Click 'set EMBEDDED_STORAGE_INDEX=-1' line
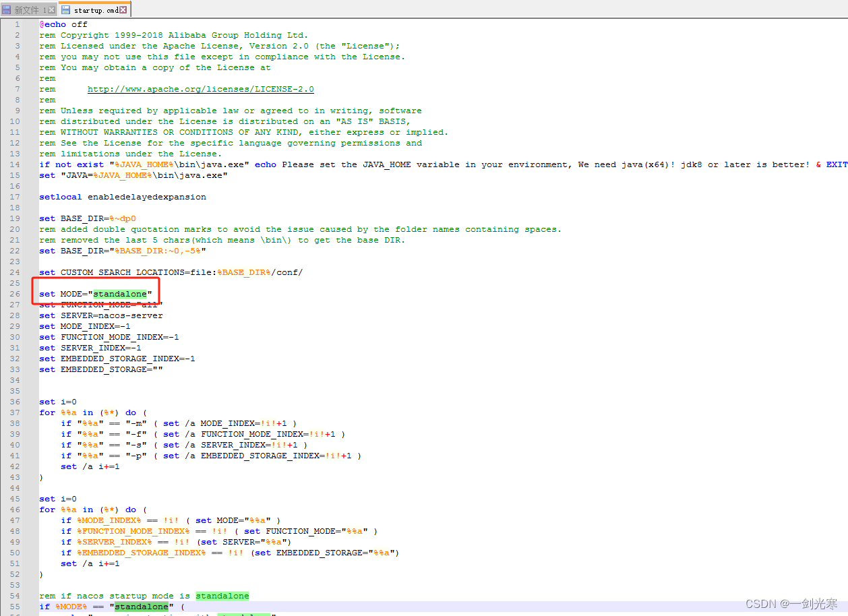 pos(117,359)
